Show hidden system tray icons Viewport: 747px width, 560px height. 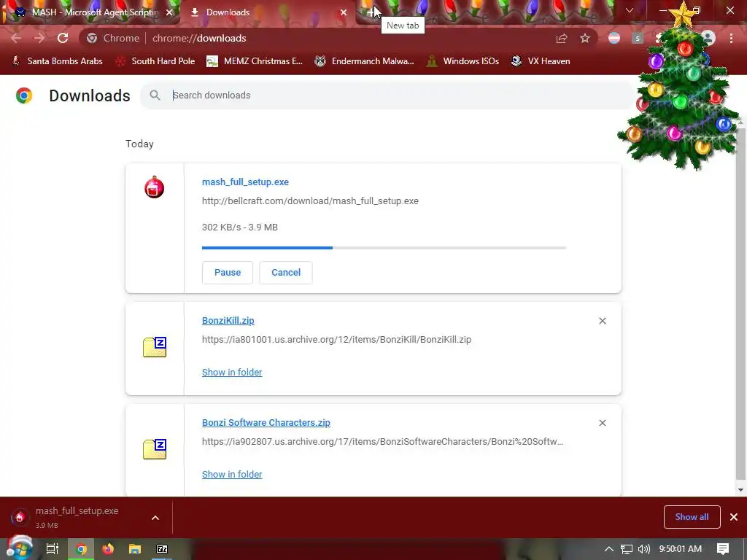(609, 549)
